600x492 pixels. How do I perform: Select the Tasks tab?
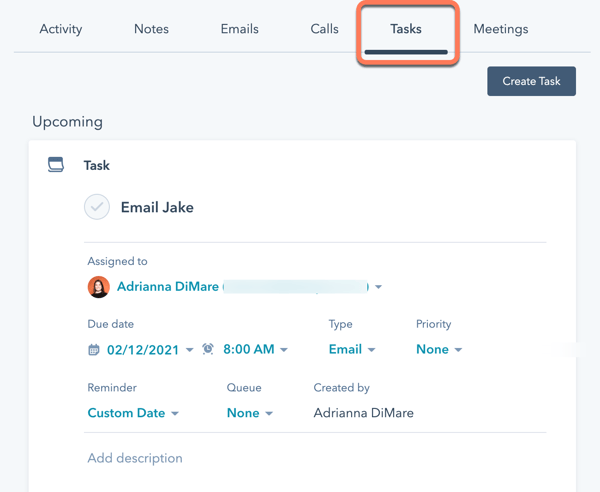(406, 29)
